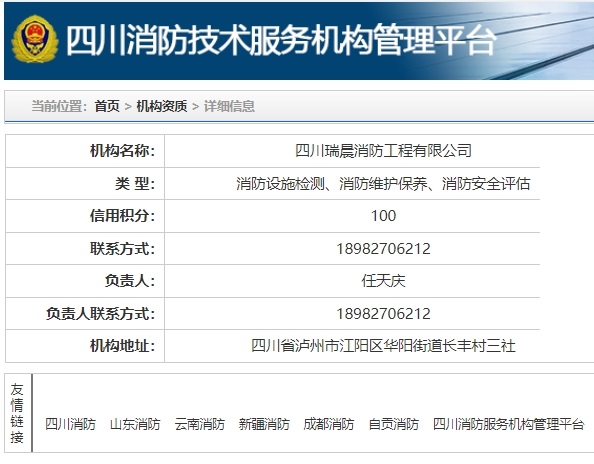The image size is (594, 464).
Task: Open the 四川消防 friendly link
Action: coord(70,424)
